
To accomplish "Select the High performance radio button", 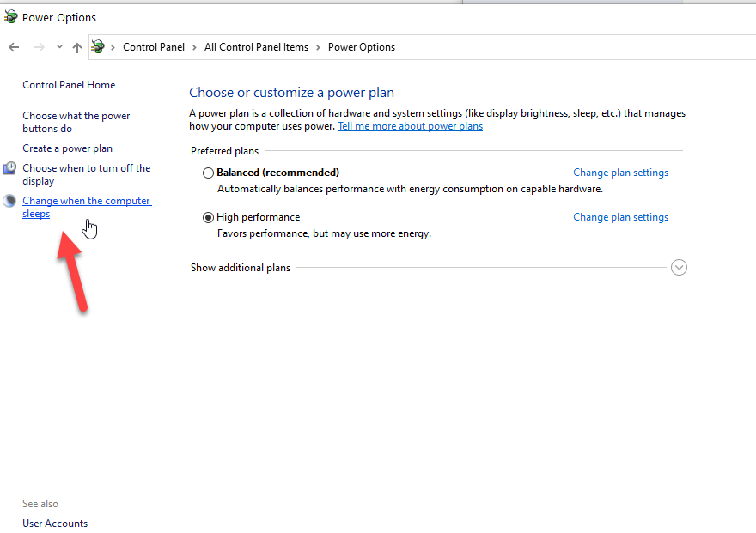I will [208, 218].
